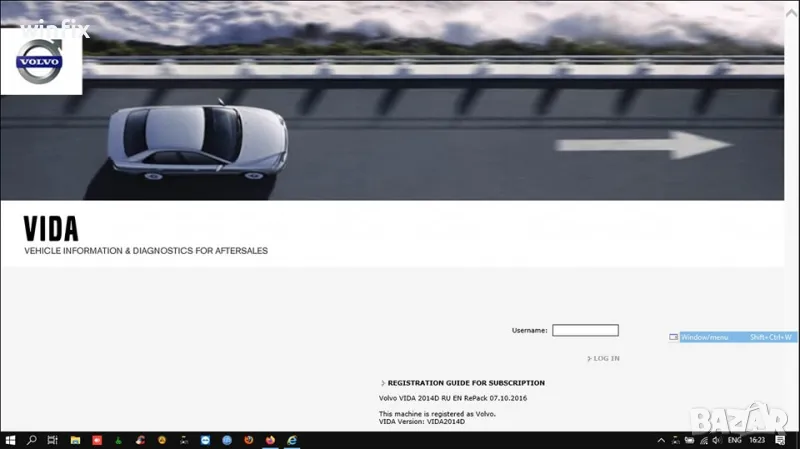Click inside the Username field
This screenshot has width=800, height=449.
click(585, 330)
